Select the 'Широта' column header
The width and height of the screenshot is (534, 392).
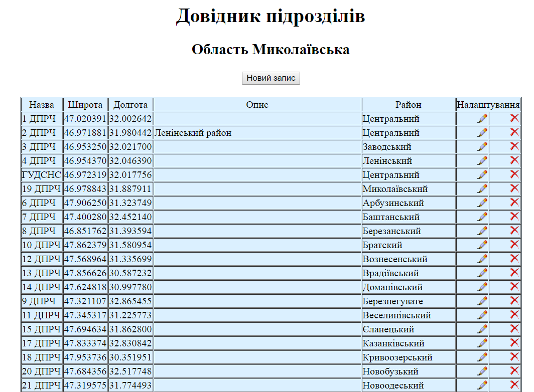[85, 105]
